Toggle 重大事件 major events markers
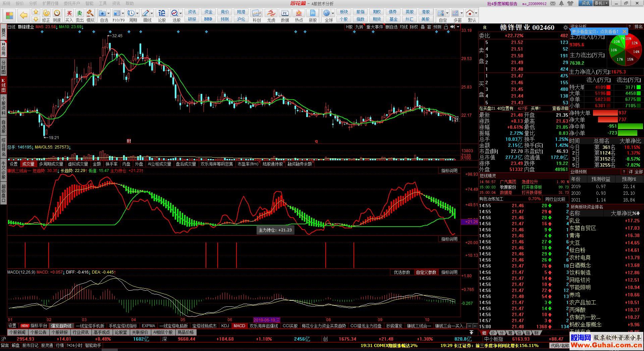Viewport: 644px width, 351px height. [375, 27]
